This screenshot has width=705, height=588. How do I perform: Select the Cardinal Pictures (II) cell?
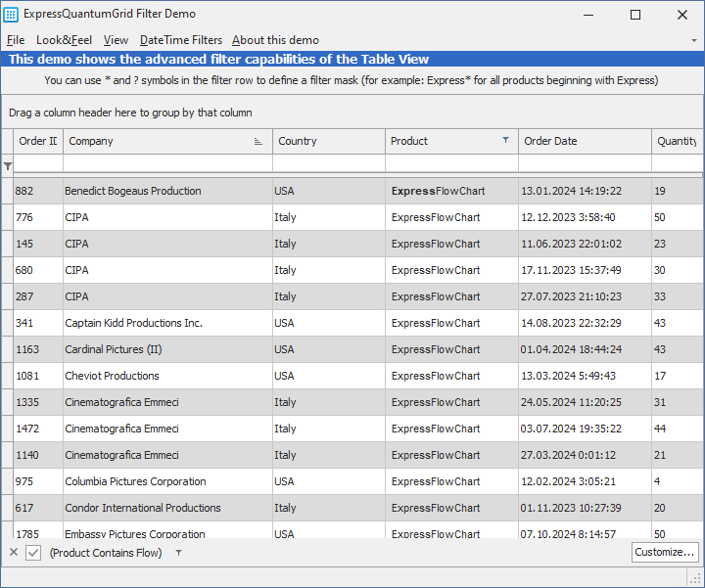pos(167,349)
